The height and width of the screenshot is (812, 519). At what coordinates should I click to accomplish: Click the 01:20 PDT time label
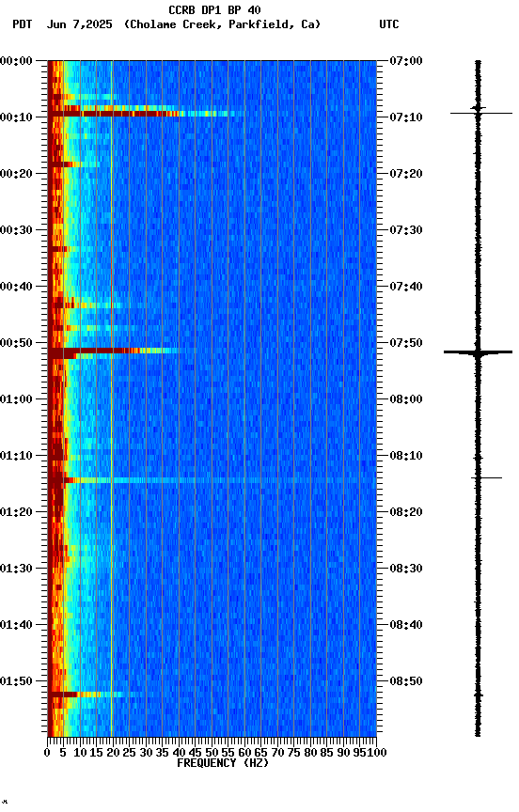[x=16, y=513]
